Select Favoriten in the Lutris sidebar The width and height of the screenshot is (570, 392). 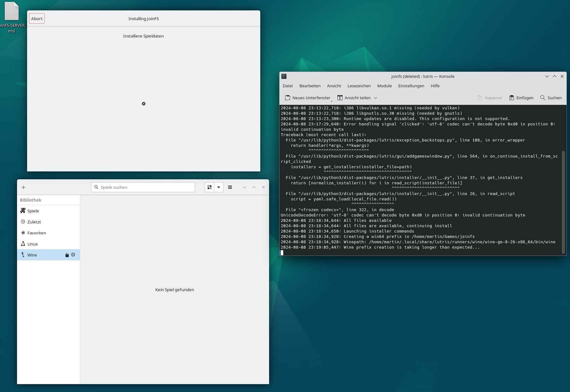pyautogui.click(x=49, y=233)
